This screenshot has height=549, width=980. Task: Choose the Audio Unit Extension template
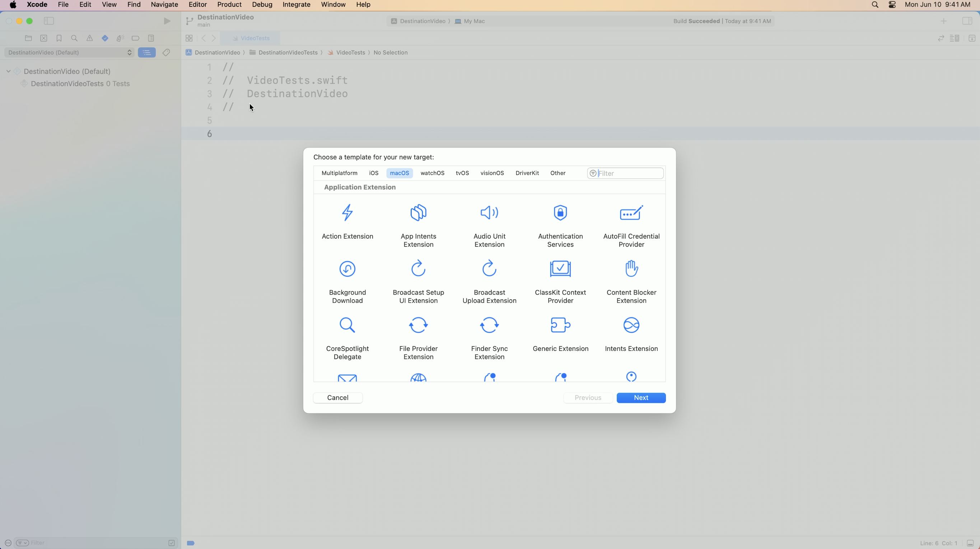(489, 212)
